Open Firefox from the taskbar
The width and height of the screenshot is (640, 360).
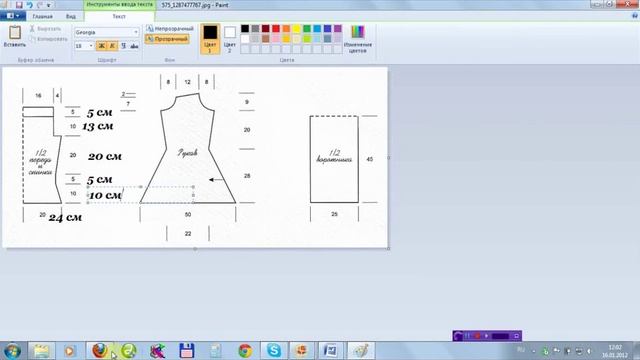coord(100,351)
